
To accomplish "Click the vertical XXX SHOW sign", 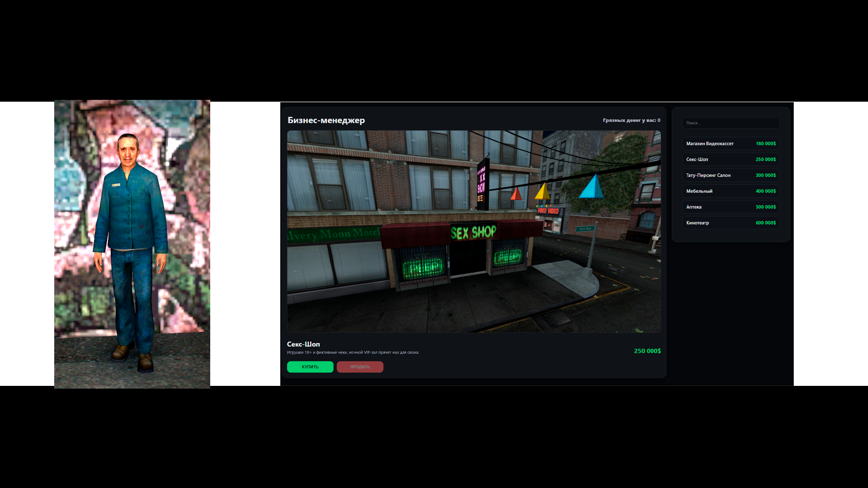I will 482,184.
